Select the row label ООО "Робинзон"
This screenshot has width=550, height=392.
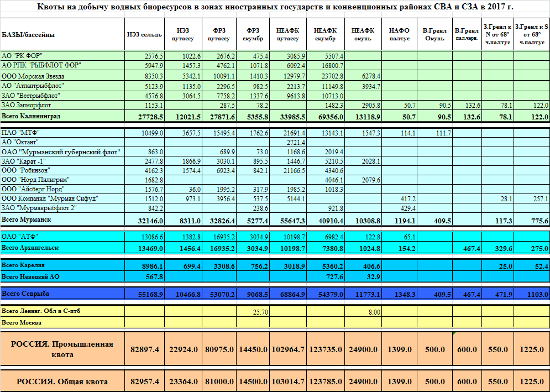click(62, 170)
